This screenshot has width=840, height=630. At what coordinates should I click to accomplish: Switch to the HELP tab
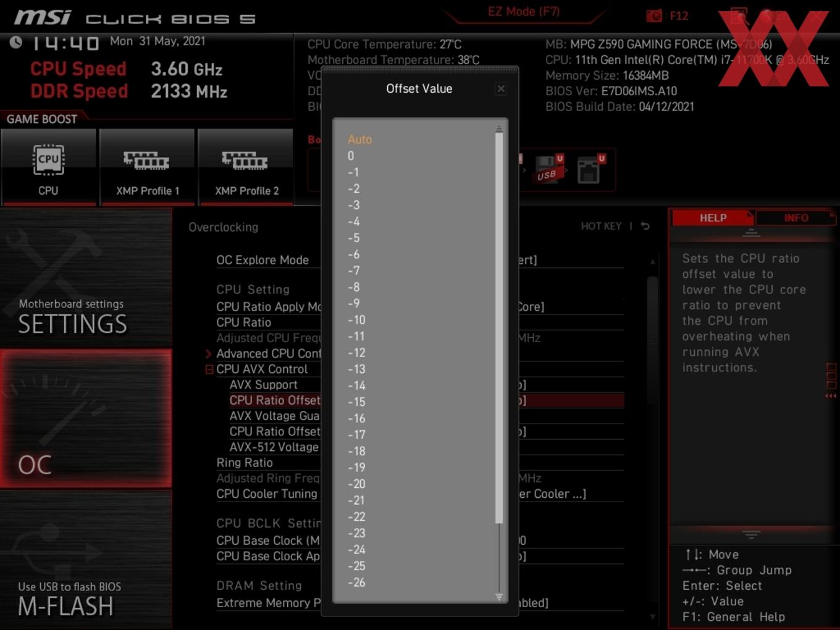pyautogui.click(x=713, y=218)
